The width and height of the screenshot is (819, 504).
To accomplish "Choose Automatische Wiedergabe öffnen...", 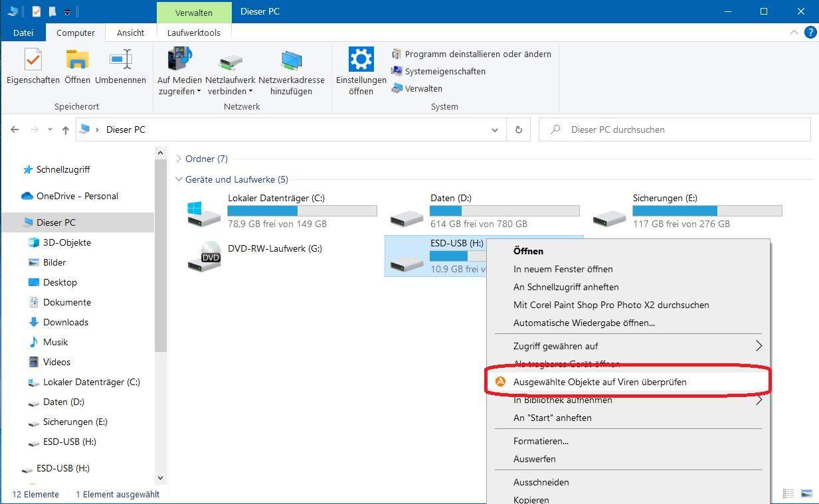I will coord(584,323).
